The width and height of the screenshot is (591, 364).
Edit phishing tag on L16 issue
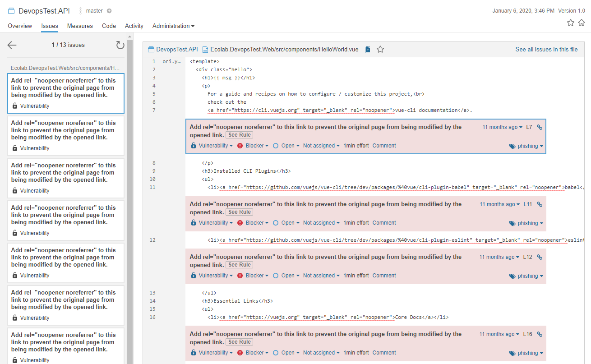coord(526,353)
